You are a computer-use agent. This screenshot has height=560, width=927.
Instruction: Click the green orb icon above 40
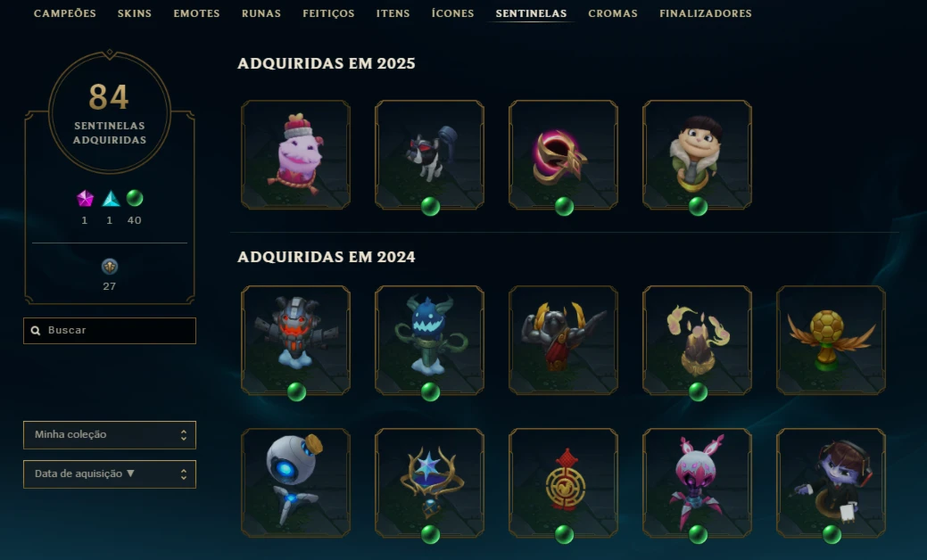click(x=135, y=198)
